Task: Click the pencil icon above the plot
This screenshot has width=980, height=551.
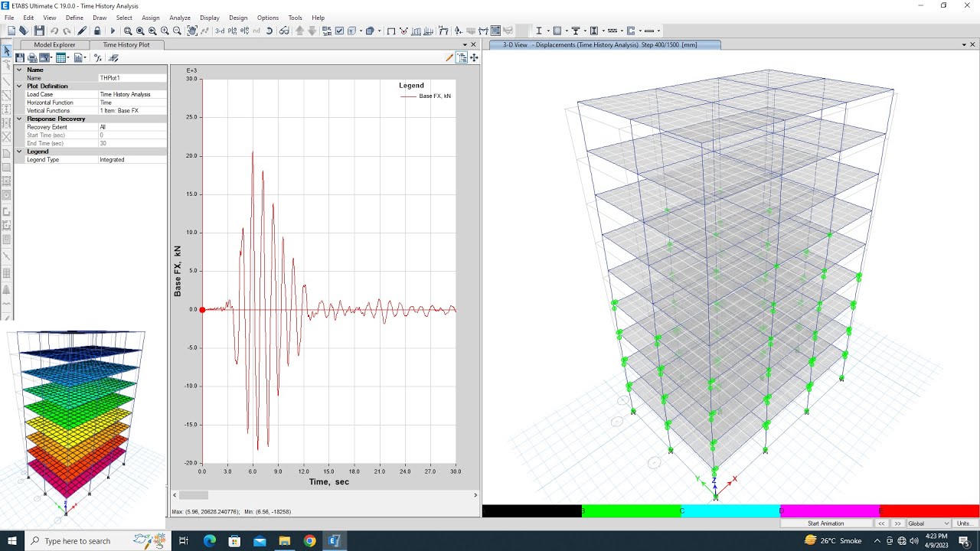Action: [x=449, y=57]
